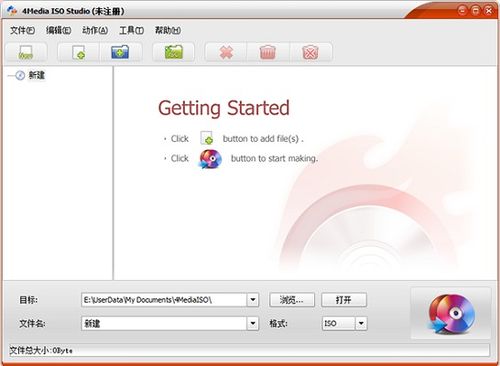Select the 新建 tree node
Screen dimensions: 500x366
[x=36, y=75]
